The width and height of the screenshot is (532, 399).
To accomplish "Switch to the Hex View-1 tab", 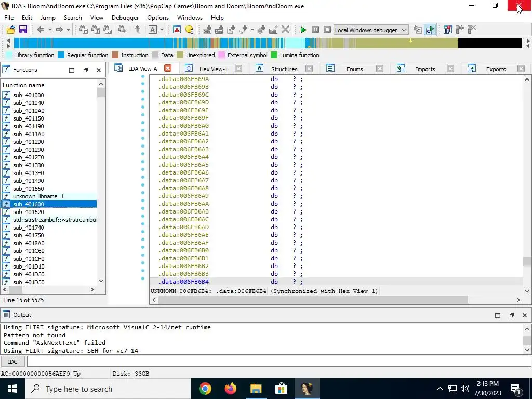I will (214, 69).
